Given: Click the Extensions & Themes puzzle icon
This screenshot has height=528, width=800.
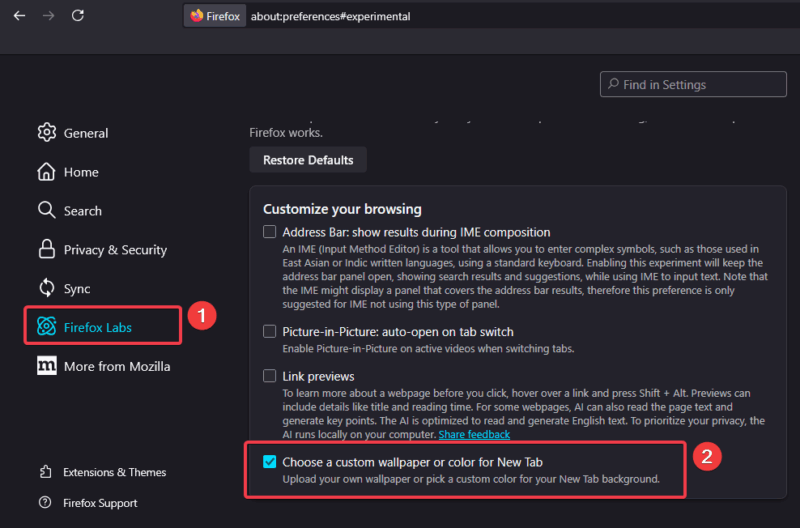Looking at the screenshot, I should coord(45,472).
